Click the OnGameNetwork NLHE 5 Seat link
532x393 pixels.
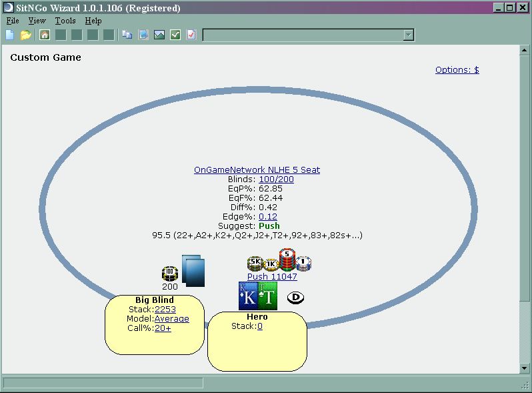tap(257, 169)
